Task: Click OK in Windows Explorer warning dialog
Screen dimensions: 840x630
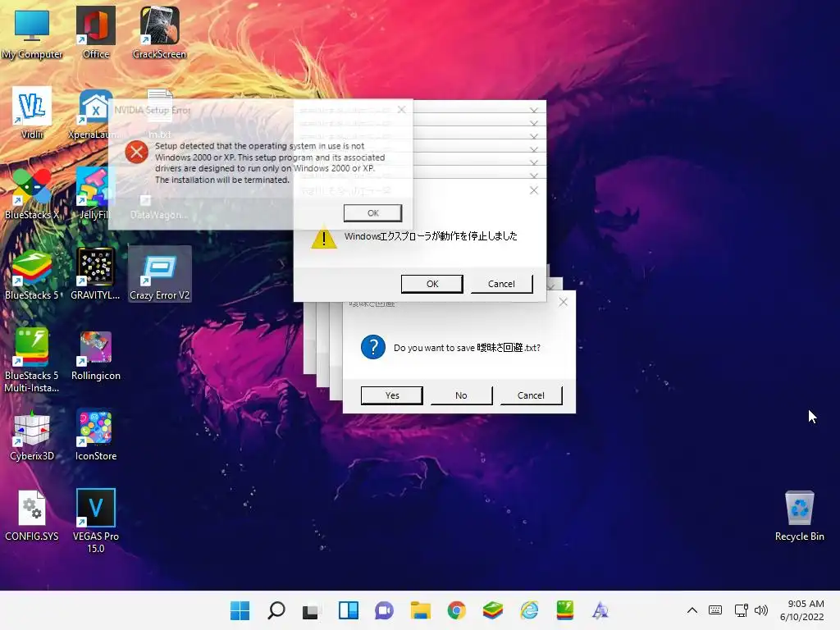Action: click(431, 284)
